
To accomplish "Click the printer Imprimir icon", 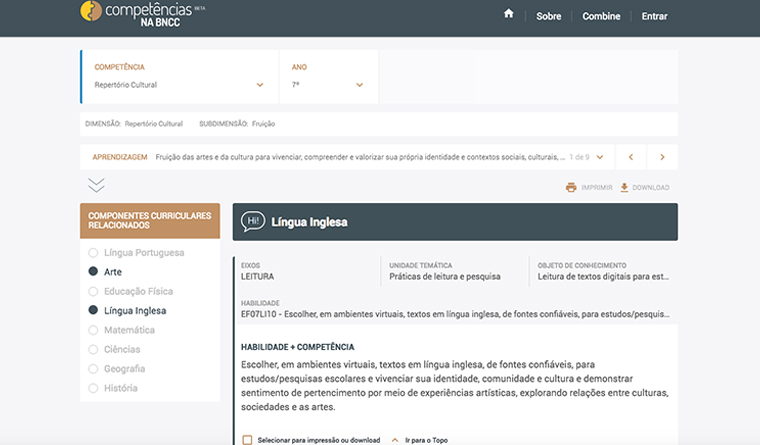I will (571, 187).
